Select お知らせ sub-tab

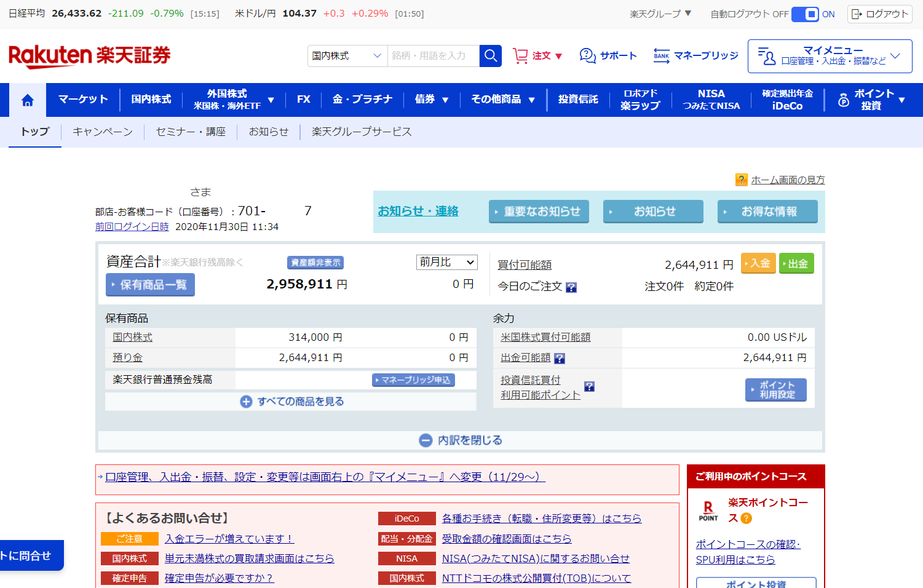pyautogui.click(x=269, y=132)
